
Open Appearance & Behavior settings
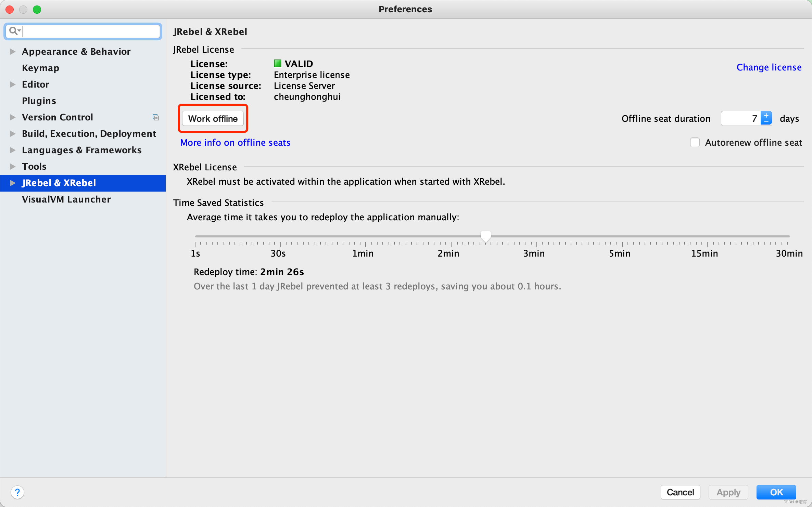(x=76, y=52)
